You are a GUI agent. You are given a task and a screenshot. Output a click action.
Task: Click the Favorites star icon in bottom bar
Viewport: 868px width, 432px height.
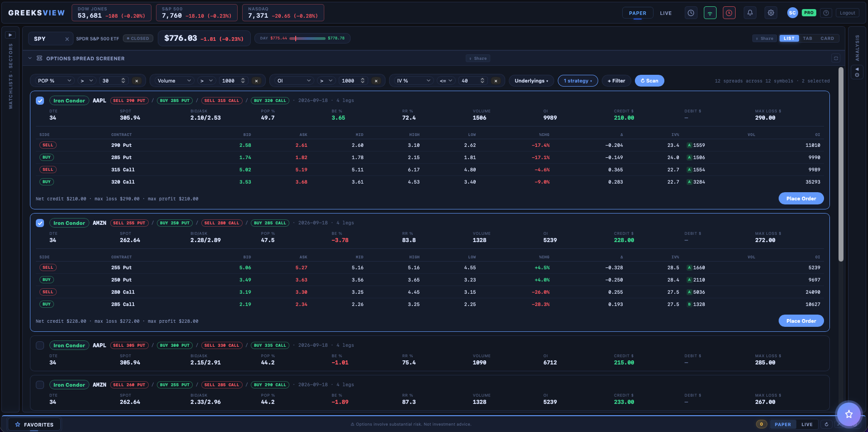(18, 425)
